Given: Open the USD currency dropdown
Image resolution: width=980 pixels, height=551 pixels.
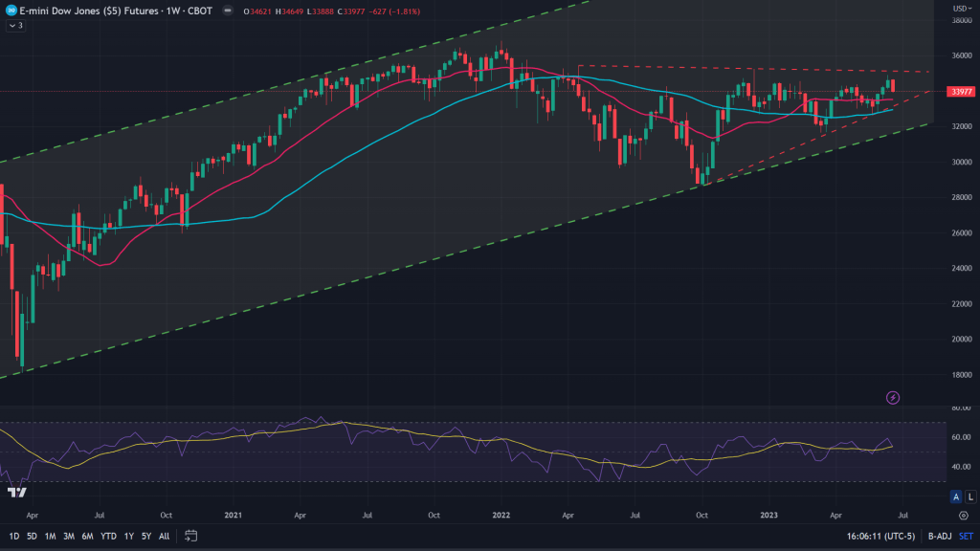Looking at the screenshot, I should (x=960, y=10).
